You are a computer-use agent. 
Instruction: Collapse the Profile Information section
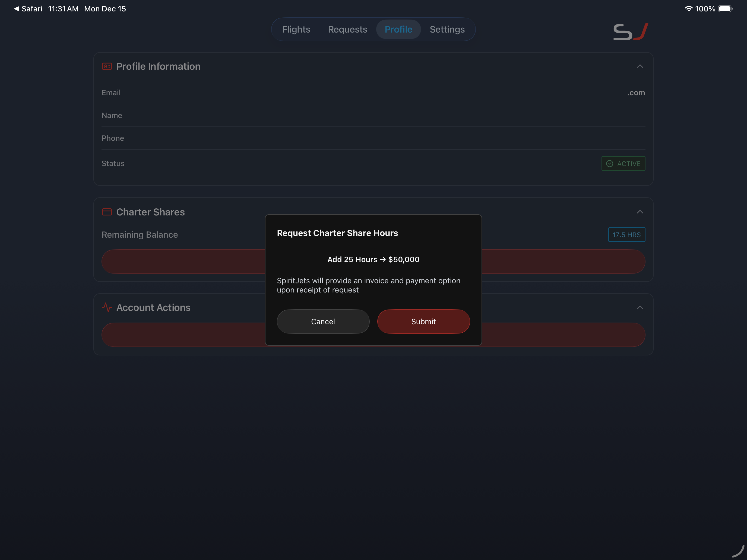pos(640,66)
